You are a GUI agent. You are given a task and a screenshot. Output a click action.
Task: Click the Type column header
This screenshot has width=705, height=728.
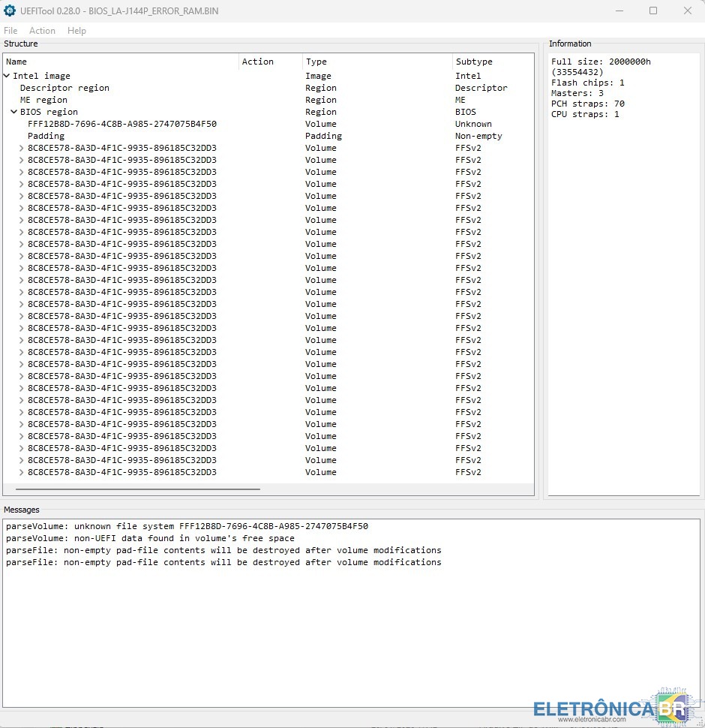316,62
